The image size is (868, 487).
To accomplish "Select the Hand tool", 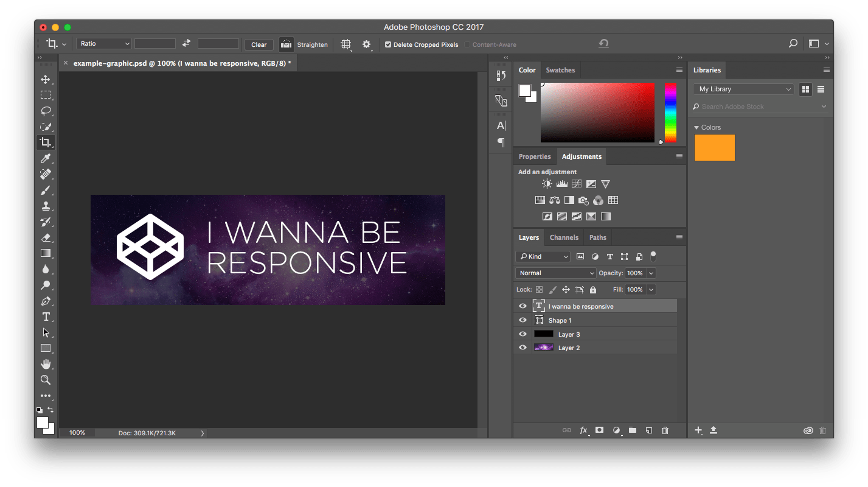I will (46, 364).
